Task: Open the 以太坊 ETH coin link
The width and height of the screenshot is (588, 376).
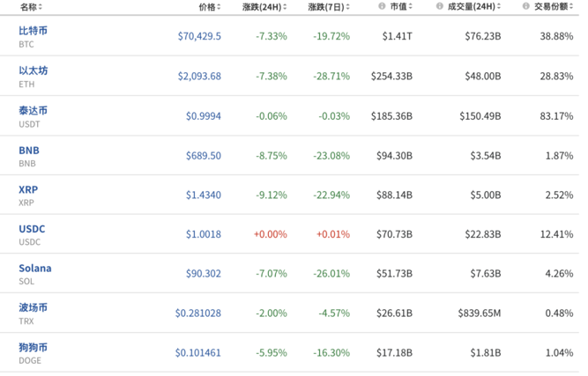Action: pos(33,70)
